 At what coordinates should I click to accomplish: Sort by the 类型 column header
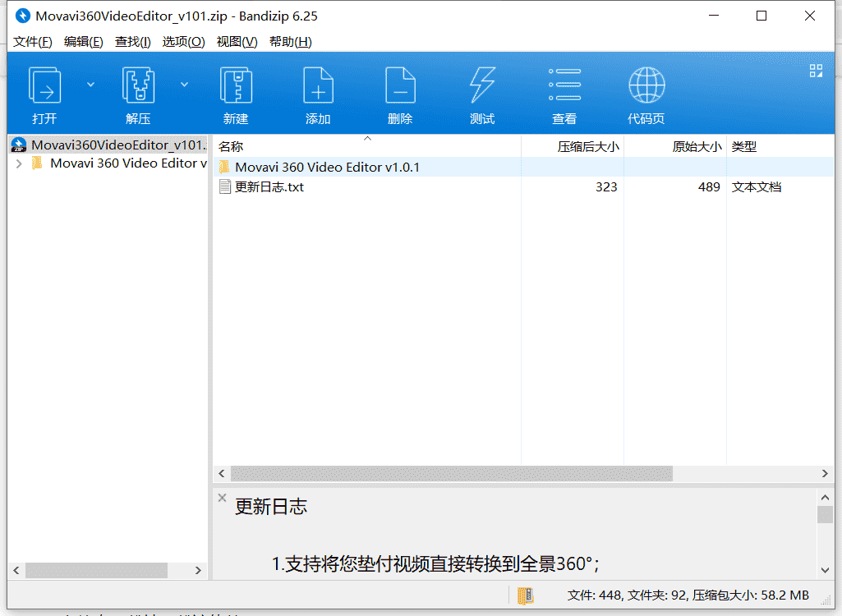(780, 146)
